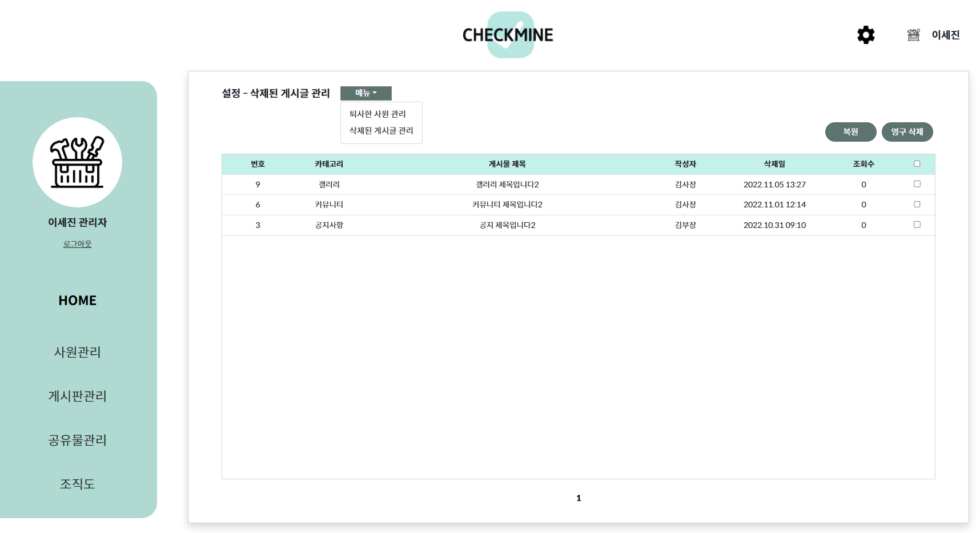Click the 이세진 user name at top
The image size is (980, 533).
946,35
